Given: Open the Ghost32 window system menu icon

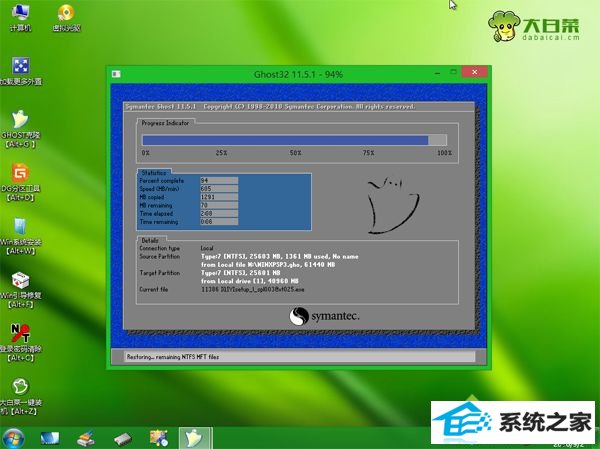Looking at the screenshot, I should [x=116, y=74].
